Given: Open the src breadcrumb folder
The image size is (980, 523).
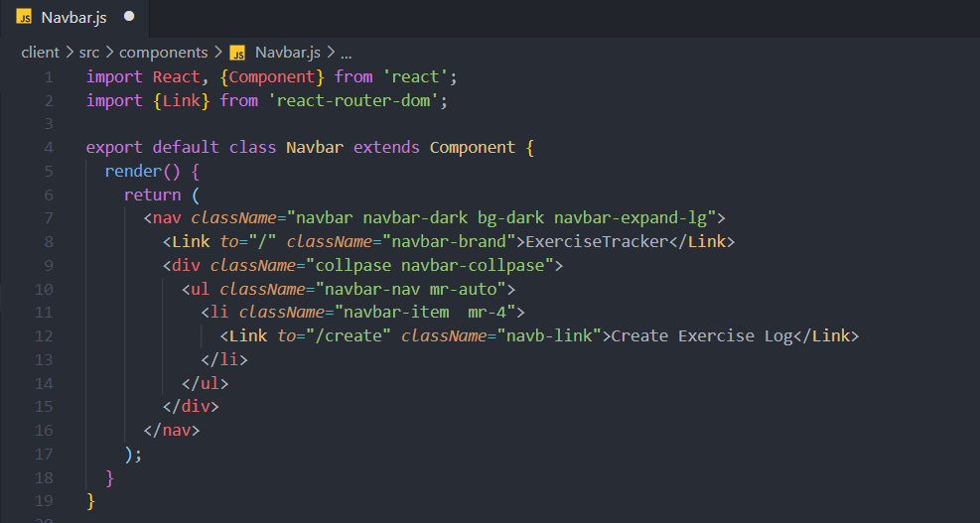Looking at the screenshot, I should click(x=89, y=53).
